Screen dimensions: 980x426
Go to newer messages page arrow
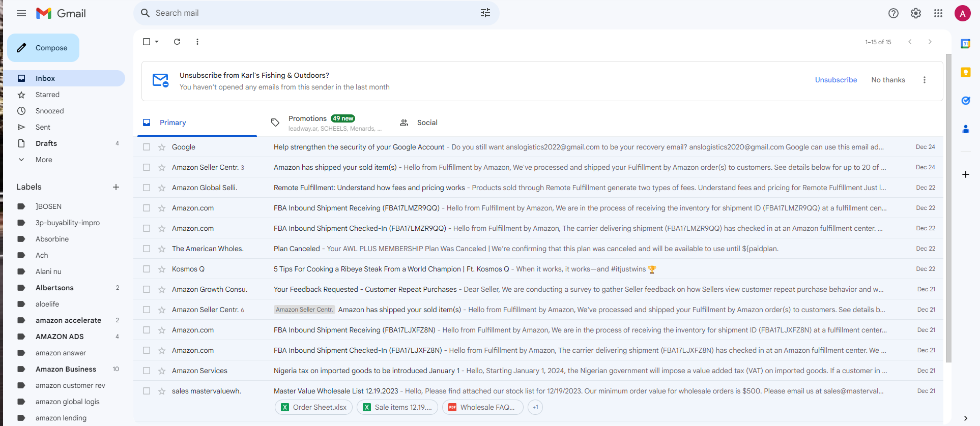point(910,42)
